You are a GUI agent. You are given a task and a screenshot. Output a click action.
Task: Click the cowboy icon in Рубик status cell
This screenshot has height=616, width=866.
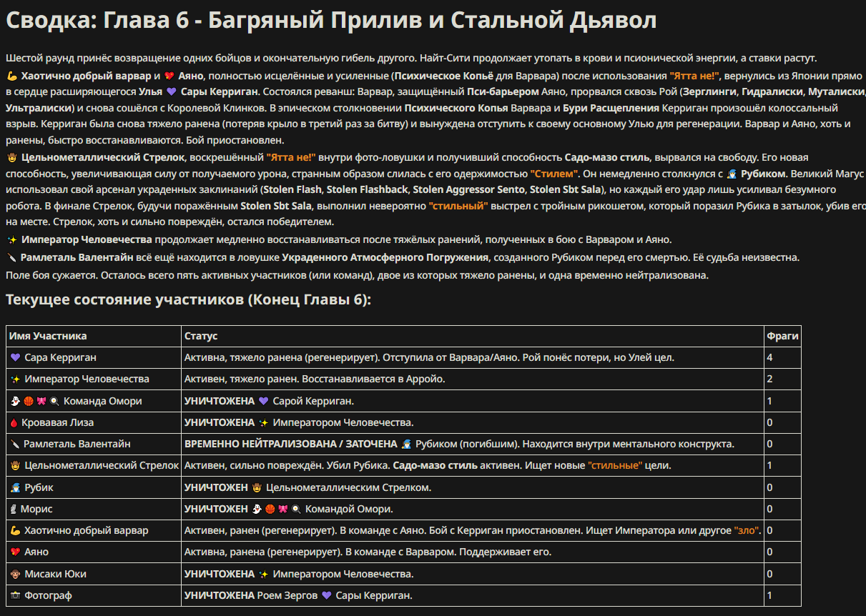click(257, 487)
